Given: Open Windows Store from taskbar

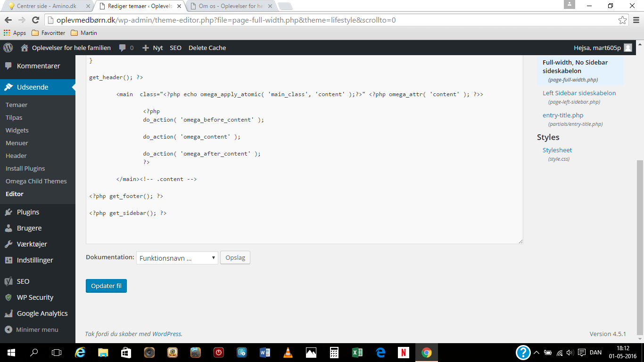Looking at the screenshot, I should (x=126, y=352).
